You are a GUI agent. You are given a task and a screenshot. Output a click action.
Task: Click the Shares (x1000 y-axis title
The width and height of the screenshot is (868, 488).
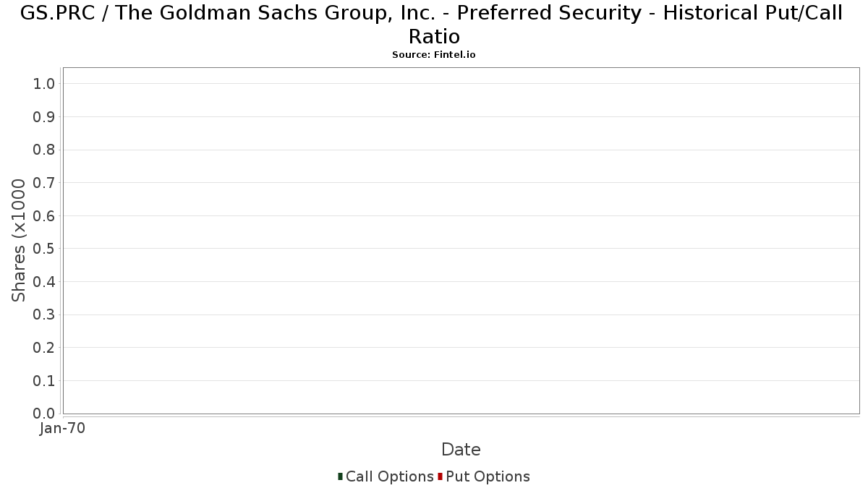(x=19, y=241)
